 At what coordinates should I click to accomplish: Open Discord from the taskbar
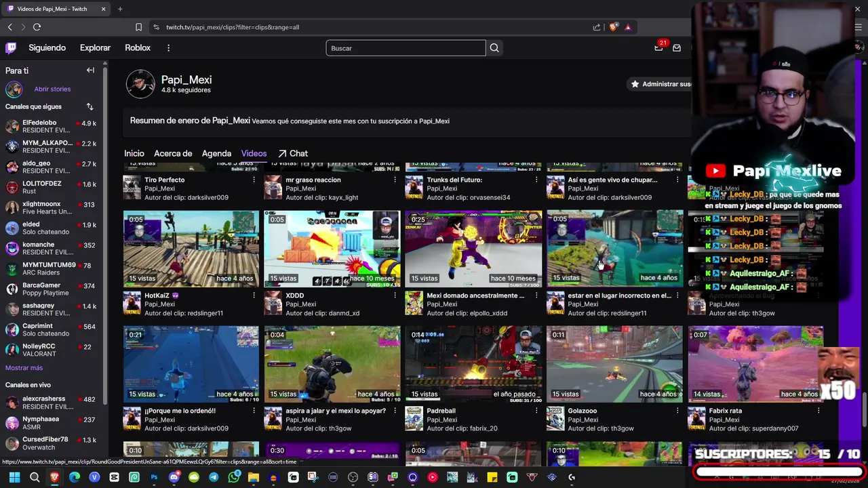174,477
